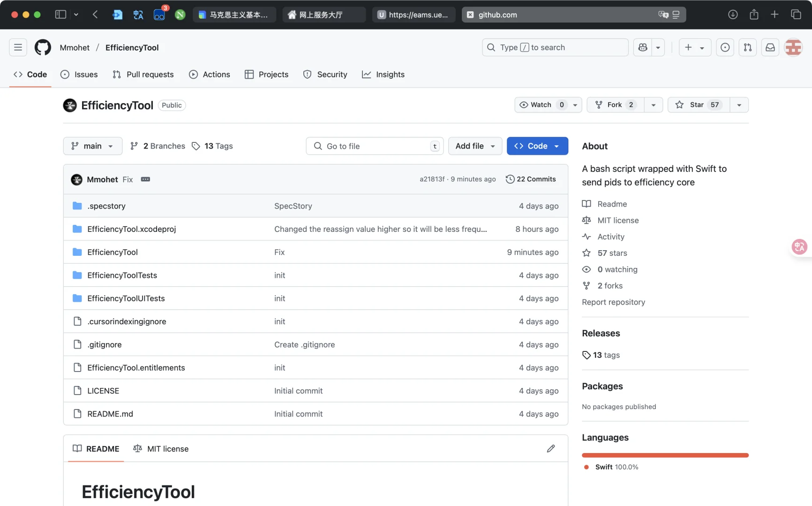Open Safari downloads icon
Image resolution: width=812 pixels, height=506 pixels.
[733, 15]
